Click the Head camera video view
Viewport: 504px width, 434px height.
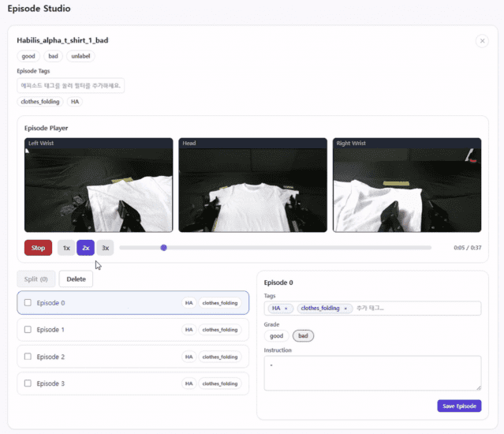pyautogui.click(x=252, y=185)
